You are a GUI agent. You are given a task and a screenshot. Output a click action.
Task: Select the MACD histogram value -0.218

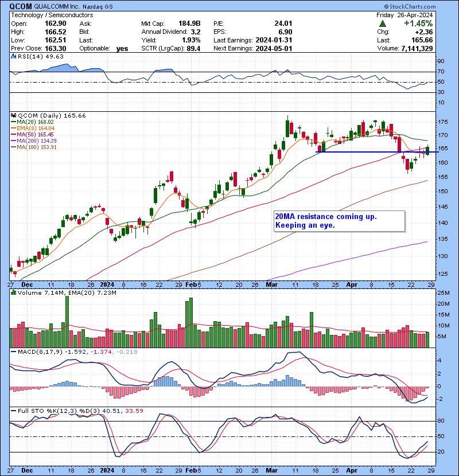(126, 352)
